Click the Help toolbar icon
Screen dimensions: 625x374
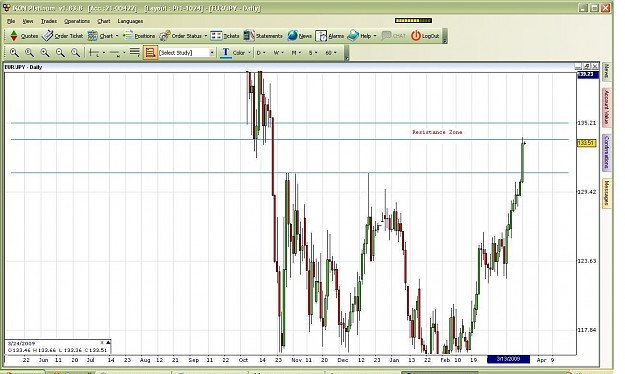(x=353, y=36)
